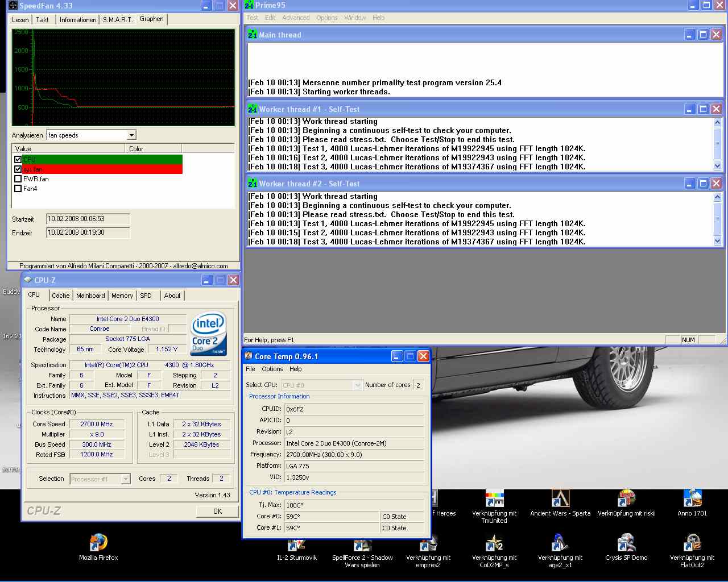Tick the Fan4 checkbox

(x=18, y=189)
